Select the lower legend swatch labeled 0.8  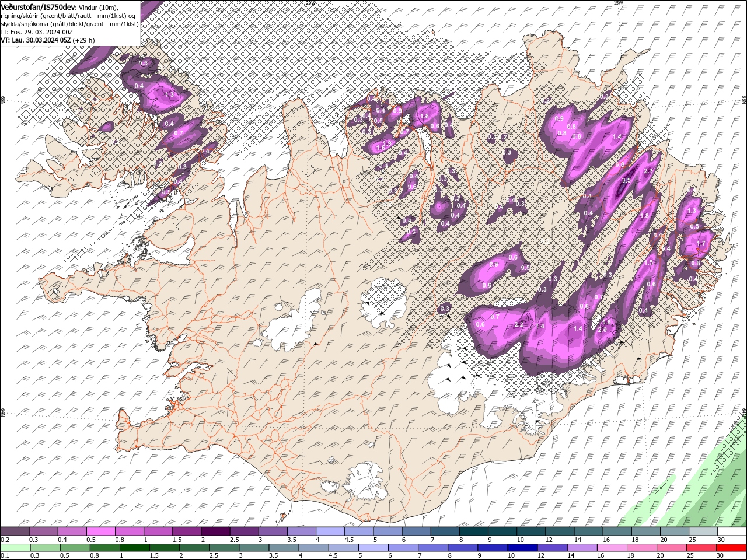point(104,548)
